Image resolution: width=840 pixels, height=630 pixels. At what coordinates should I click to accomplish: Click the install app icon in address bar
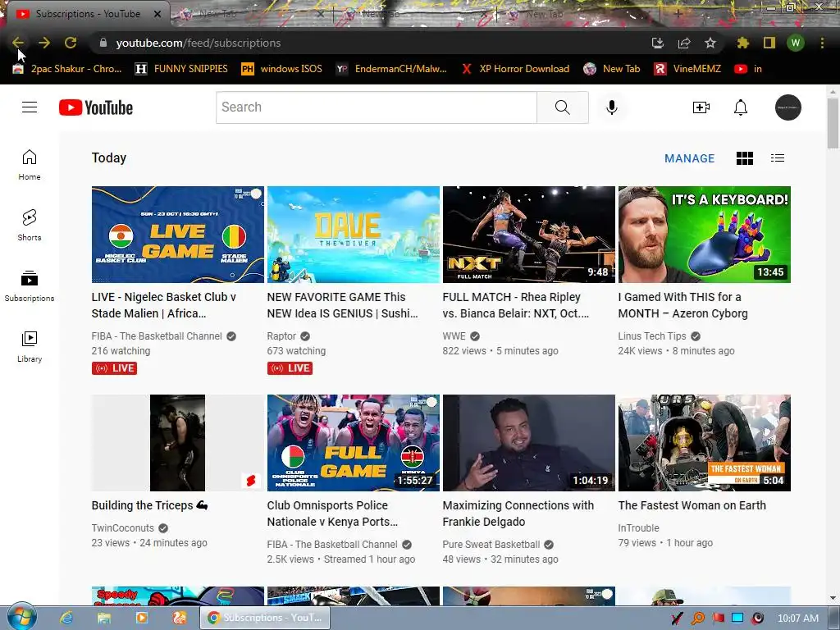click(657, 43)
